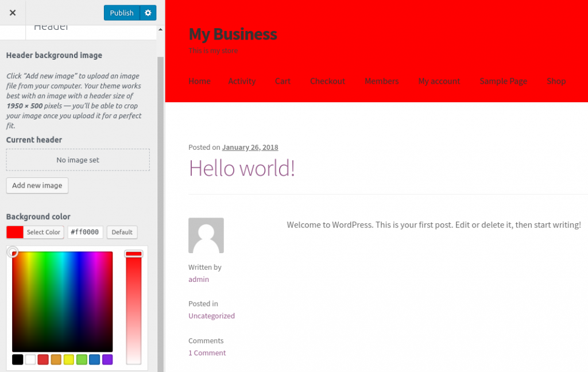The image size is (588, 372).
Task: Click the Add new image button
Action: (37, 185)
